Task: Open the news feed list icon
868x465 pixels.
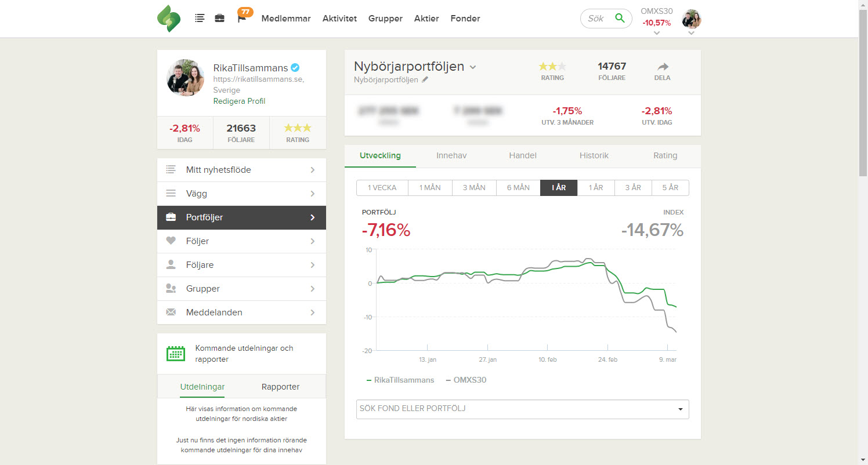Action: pos(200,19)
